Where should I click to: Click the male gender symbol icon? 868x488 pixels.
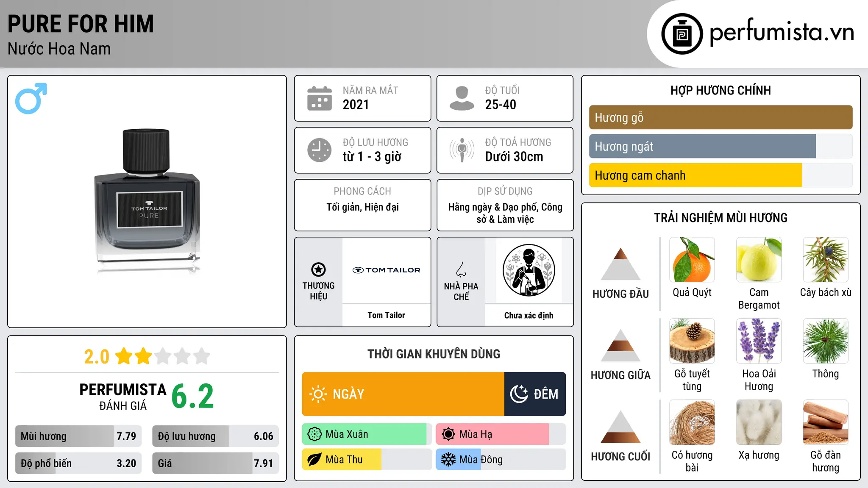coord(31,98)
